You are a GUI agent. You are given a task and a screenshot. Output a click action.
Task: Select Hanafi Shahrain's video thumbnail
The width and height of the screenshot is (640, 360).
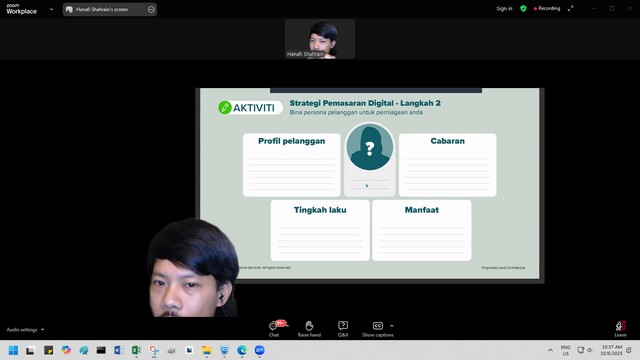click(x=320, y=39)
